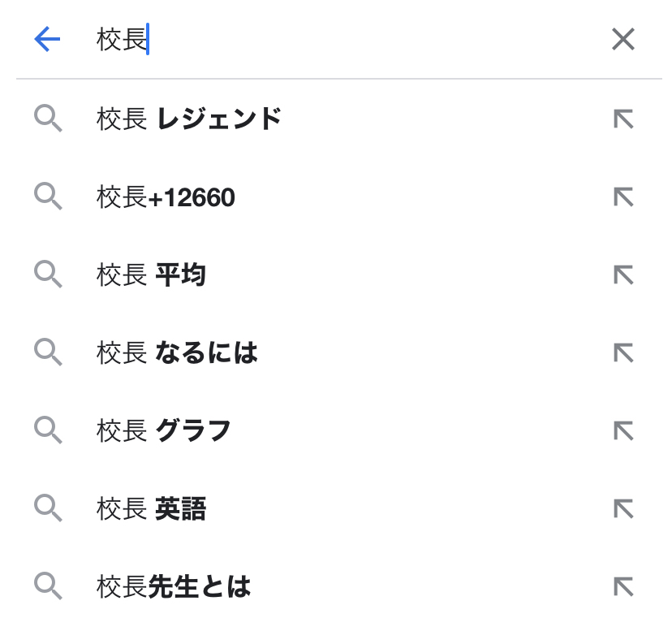
Task: Choose the 校長 平均 suggestion
Action: (151, 275)
